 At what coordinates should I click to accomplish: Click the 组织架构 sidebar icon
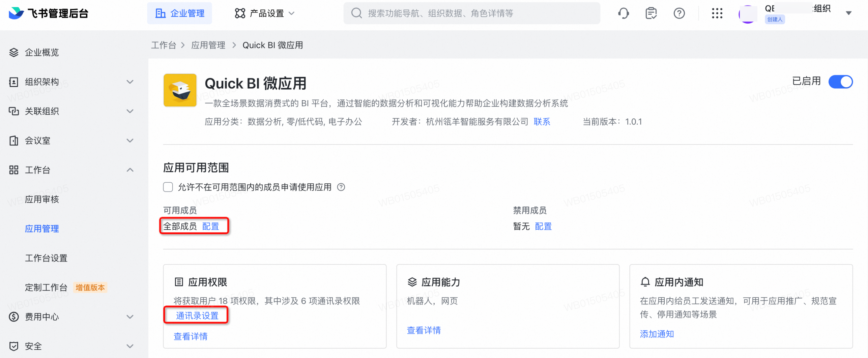tap(14, 82)
